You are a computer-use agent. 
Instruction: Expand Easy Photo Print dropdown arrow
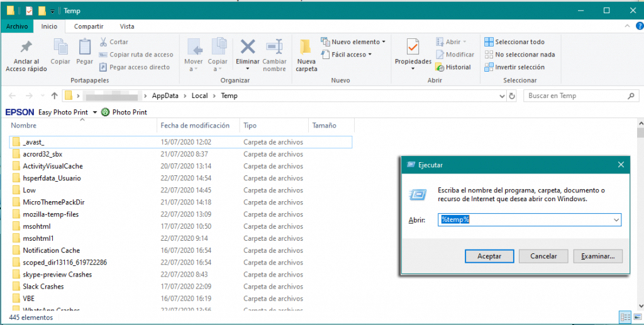(95, 112)
